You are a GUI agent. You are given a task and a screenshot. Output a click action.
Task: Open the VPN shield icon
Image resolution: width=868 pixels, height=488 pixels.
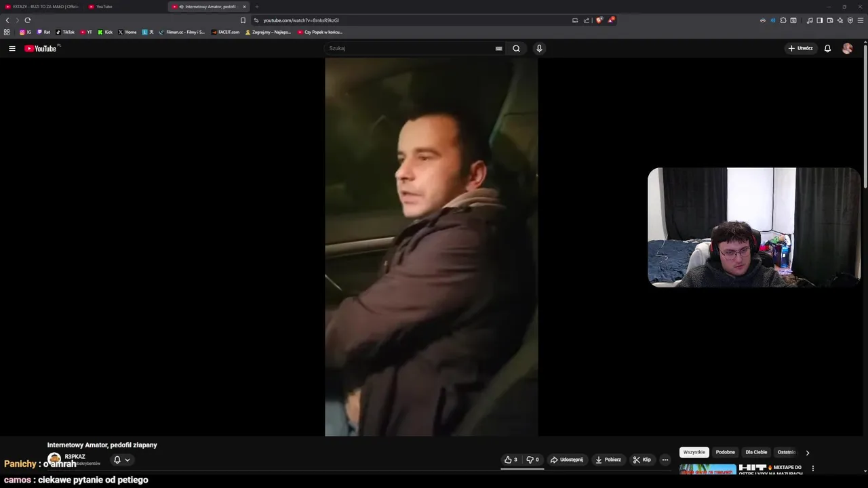click(850, 20)
